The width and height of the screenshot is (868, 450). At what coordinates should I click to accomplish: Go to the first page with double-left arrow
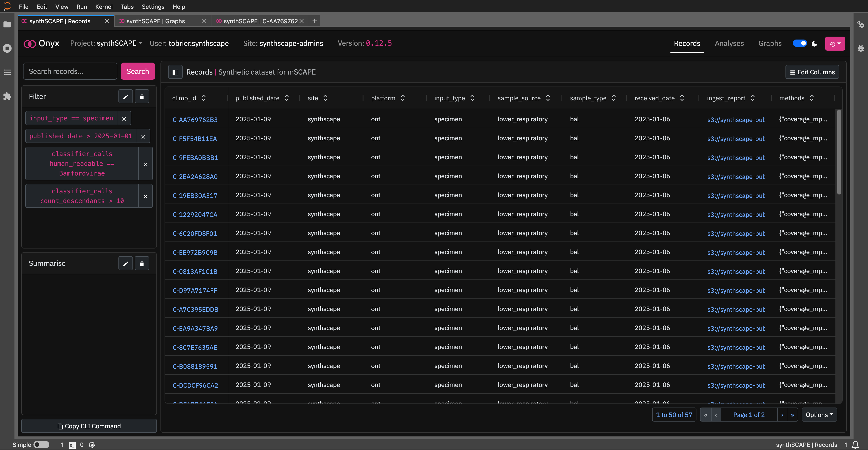705,415
